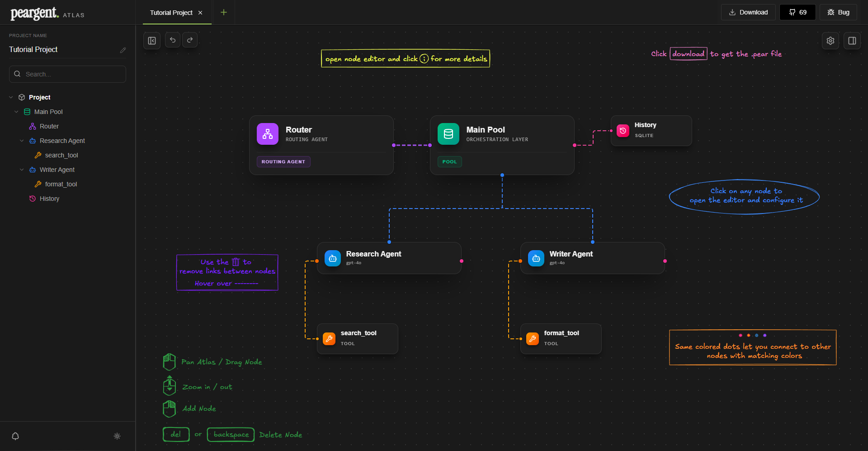
Task: Toggle the theme with the sun icon
Action: click(117, 436)
